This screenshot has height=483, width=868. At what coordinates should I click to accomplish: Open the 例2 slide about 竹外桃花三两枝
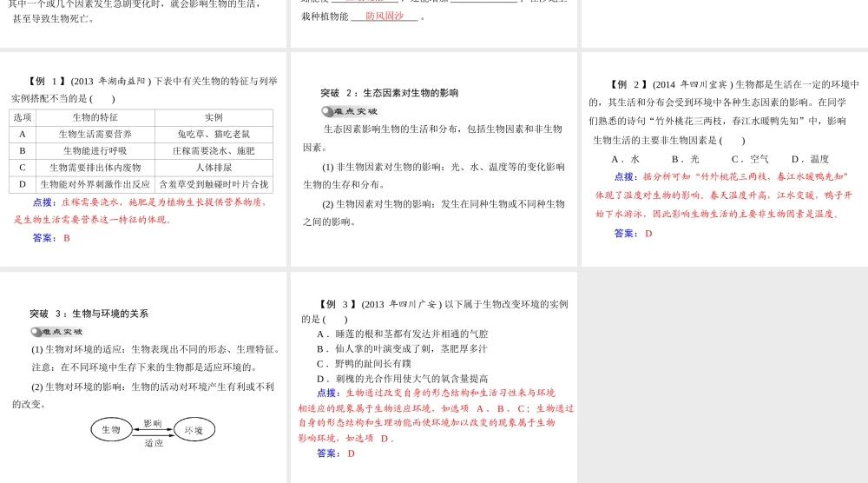coord(725,160)
